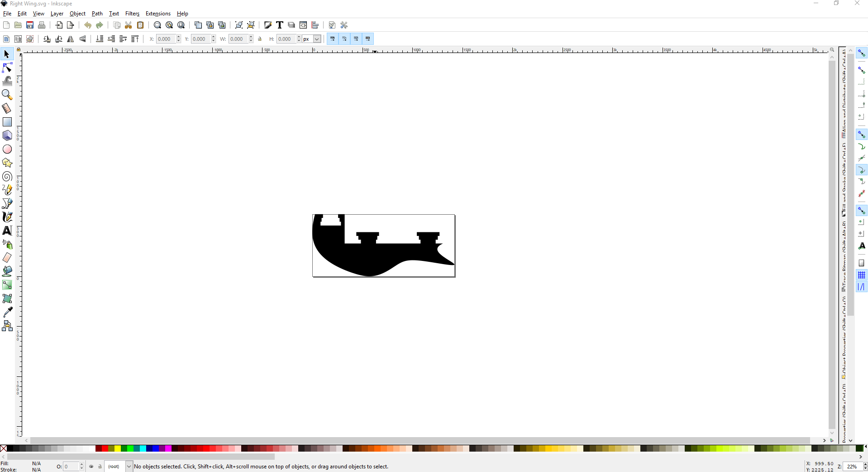Select the Star and polygon tool
This screenshot has width=868, height=472.
point(7,163)
